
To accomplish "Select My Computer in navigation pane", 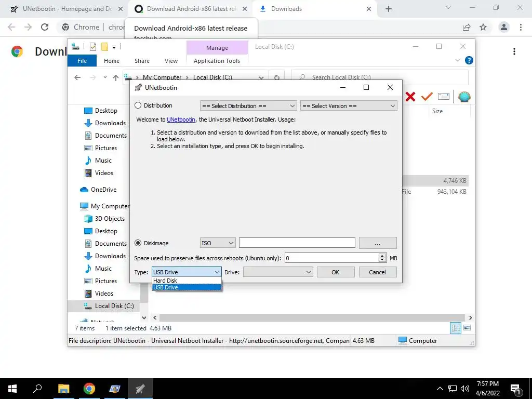I will pos(104,206).
